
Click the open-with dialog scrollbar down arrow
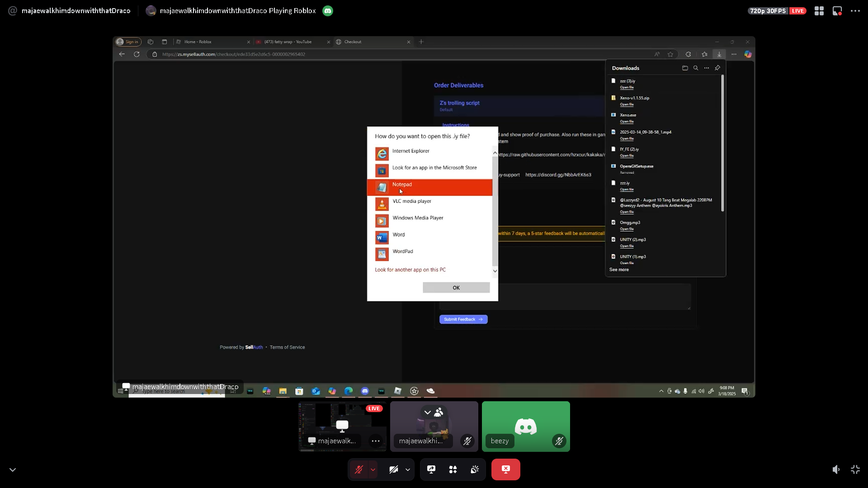495,271
